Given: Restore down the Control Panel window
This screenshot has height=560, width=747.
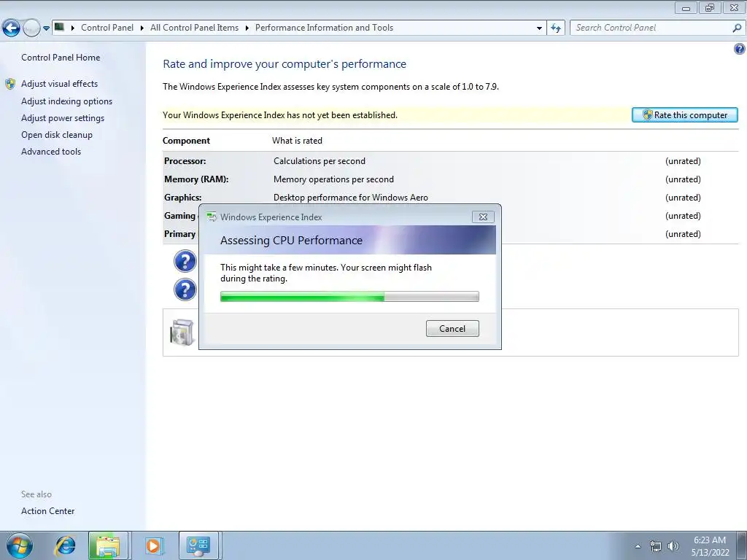Looking at the screenshot, I should (710, 7).
